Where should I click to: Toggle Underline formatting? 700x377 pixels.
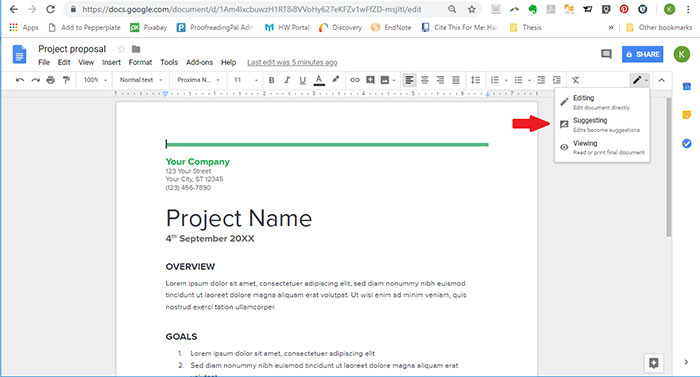[x=303, y=80]
